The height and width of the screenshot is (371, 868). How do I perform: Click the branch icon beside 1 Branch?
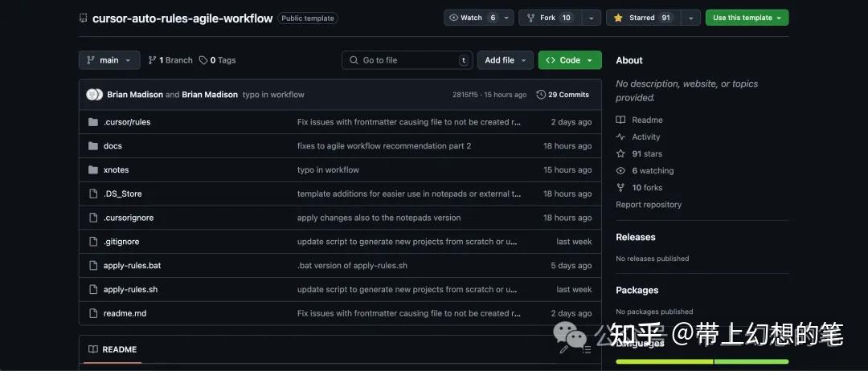pos(152,60)
